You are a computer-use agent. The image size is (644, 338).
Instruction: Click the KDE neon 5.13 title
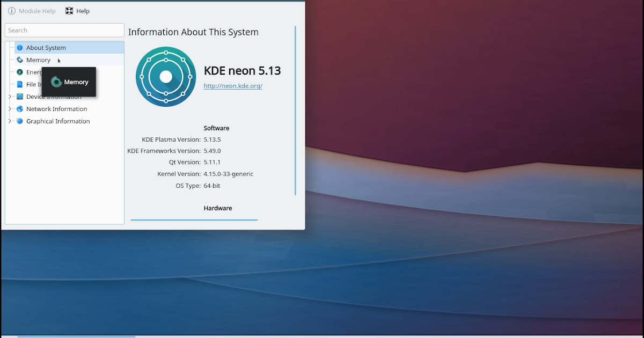tap(243, 71)
